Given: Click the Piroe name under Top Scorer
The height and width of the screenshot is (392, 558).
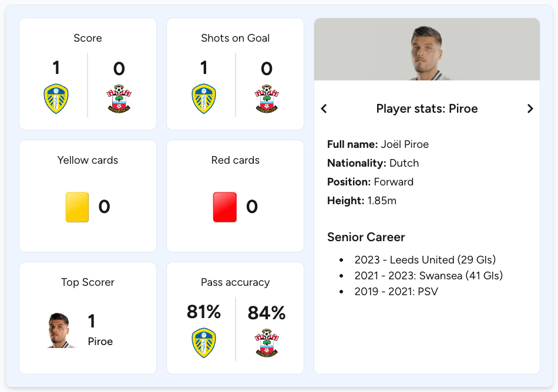Looking at the screenshot, I should click(x=101, y=342).
